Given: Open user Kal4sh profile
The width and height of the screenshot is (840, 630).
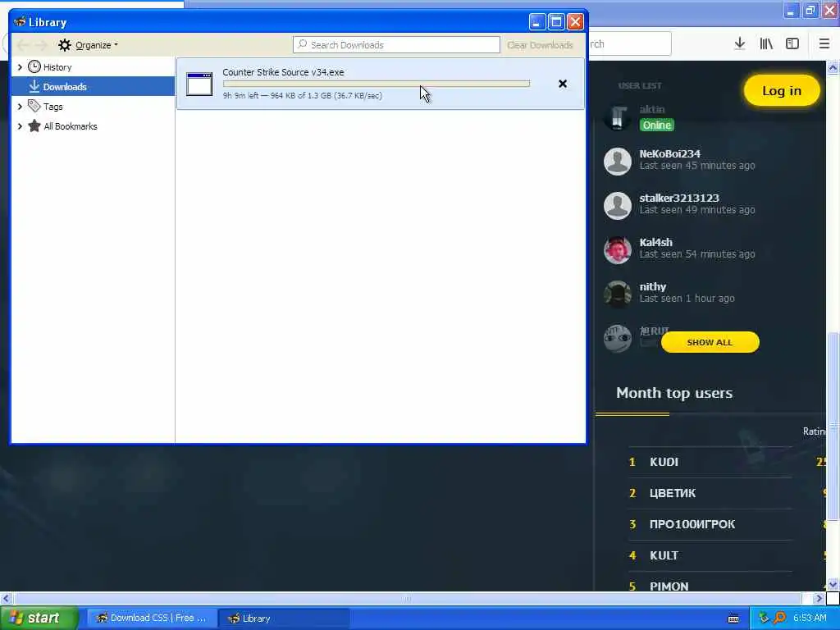Looking at the screenshot, I should pyautogui.click(x=655, y=242).
